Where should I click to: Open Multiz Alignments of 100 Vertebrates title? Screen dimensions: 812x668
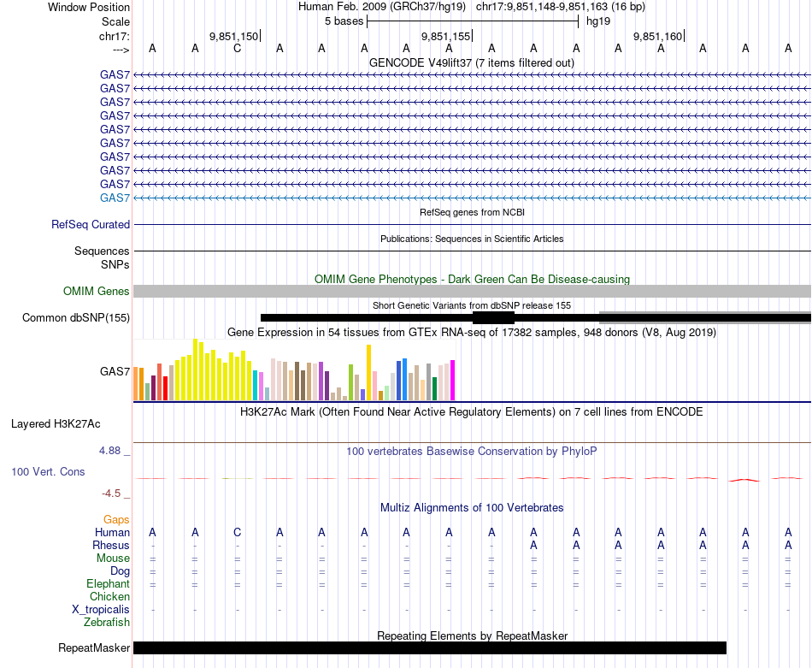pos(472,508)
